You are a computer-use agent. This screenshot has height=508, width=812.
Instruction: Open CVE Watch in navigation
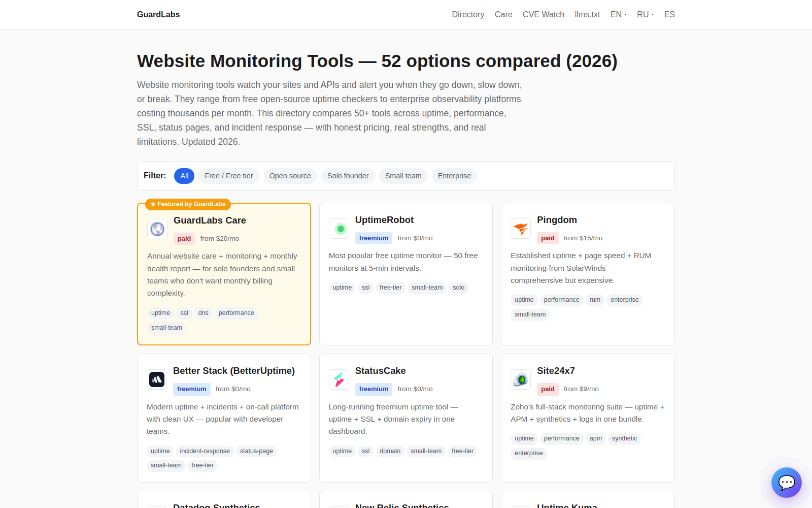click(544, 15)
